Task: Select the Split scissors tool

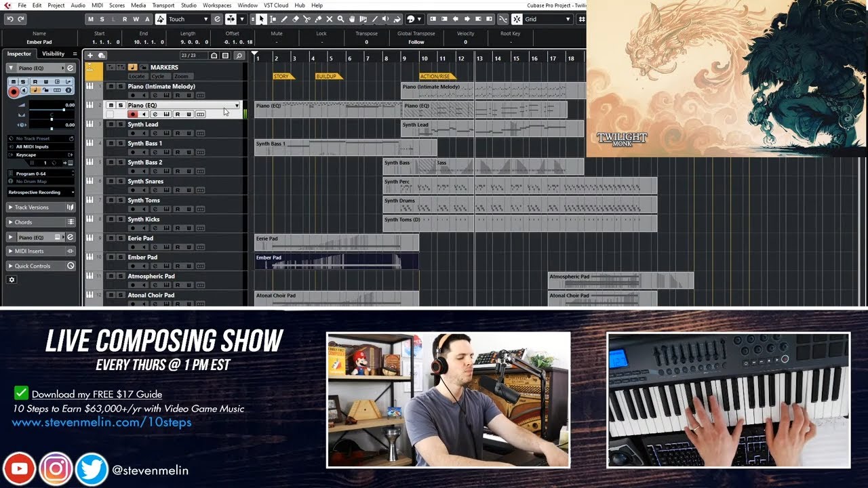Action: (x=307, y=19)
